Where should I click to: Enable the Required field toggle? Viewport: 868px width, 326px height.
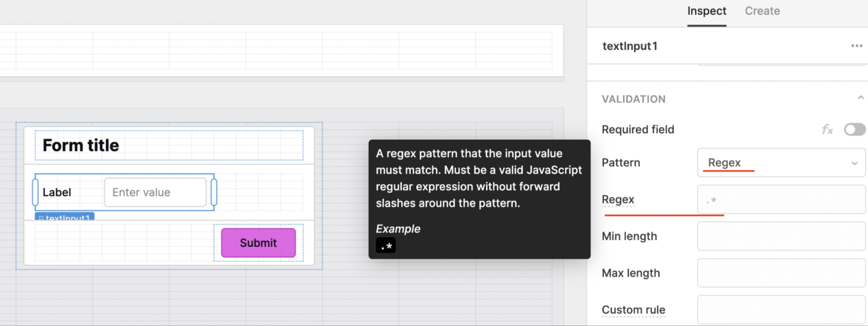854,129
